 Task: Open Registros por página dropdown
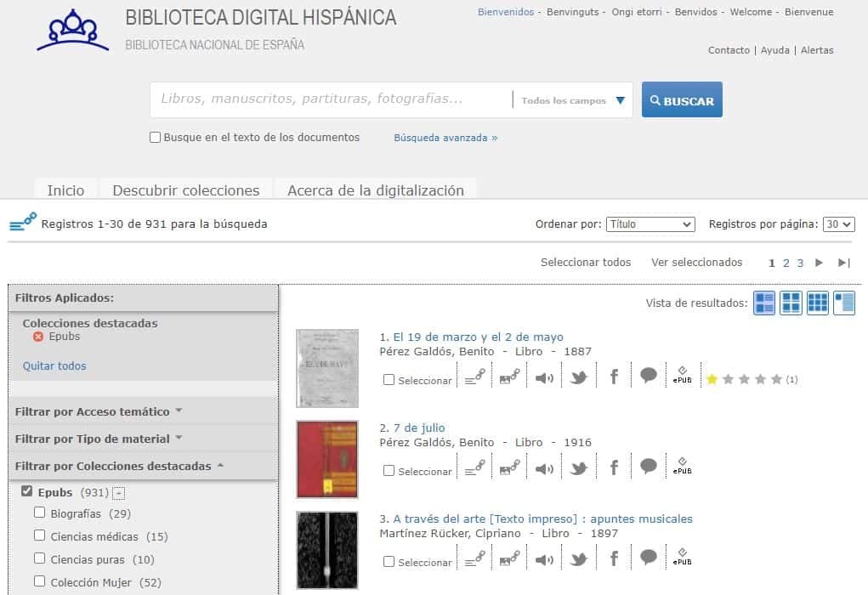(x=838, y=224)
